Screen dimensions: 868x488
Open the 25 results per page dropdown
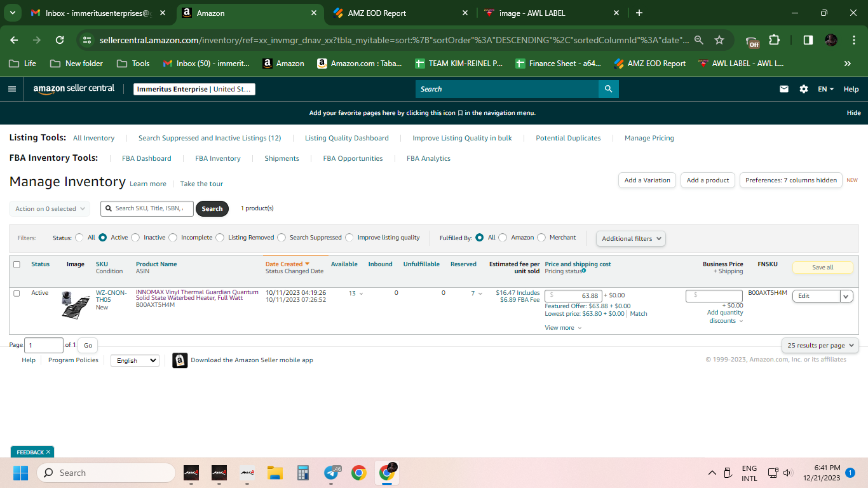tap(820, 345)
